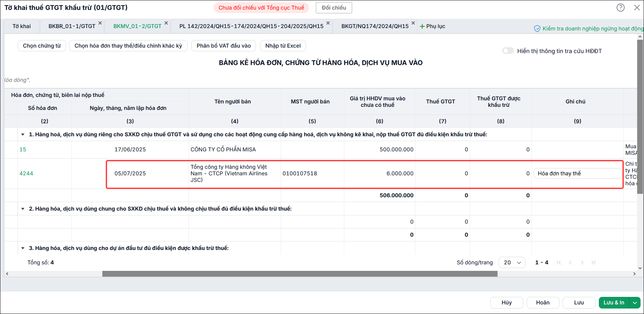Switch to the BKBR_01-1/GTGT tab
The height and width of the screenshot is (314, 644).
(72, 26)
